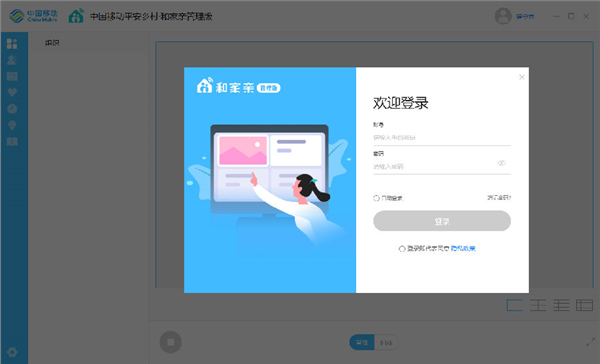Select the highlighted blue left toggle option
The height and width of the screenshot is (364, 600).
tap(362, 342)
